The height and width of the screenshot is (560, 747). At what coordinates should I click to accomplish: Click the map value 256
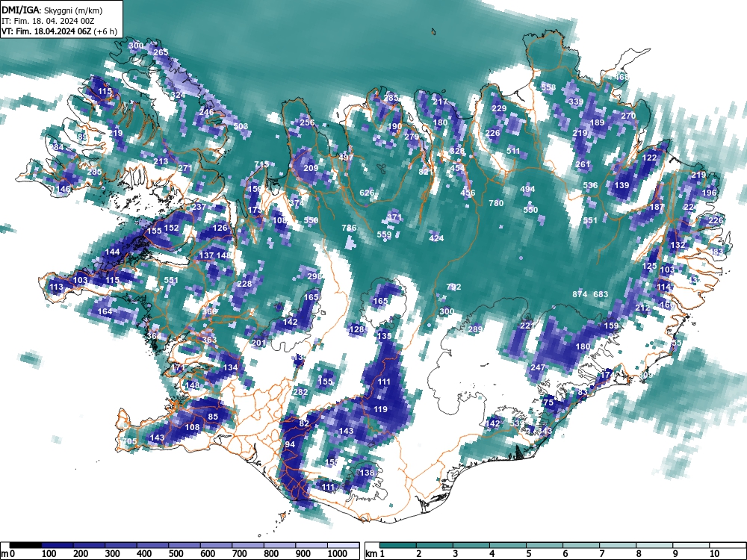tap(307, 122)
